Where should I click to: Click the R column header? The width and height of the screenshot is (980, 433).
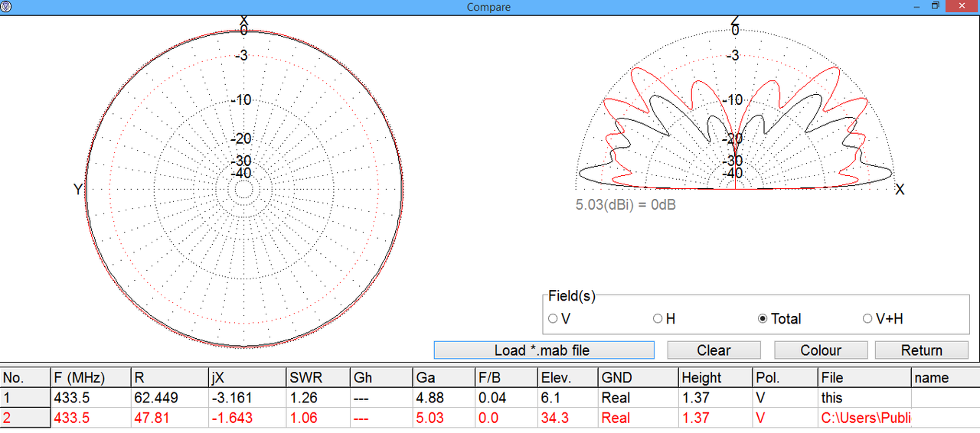pyautogui.click(x=169, y=378)
